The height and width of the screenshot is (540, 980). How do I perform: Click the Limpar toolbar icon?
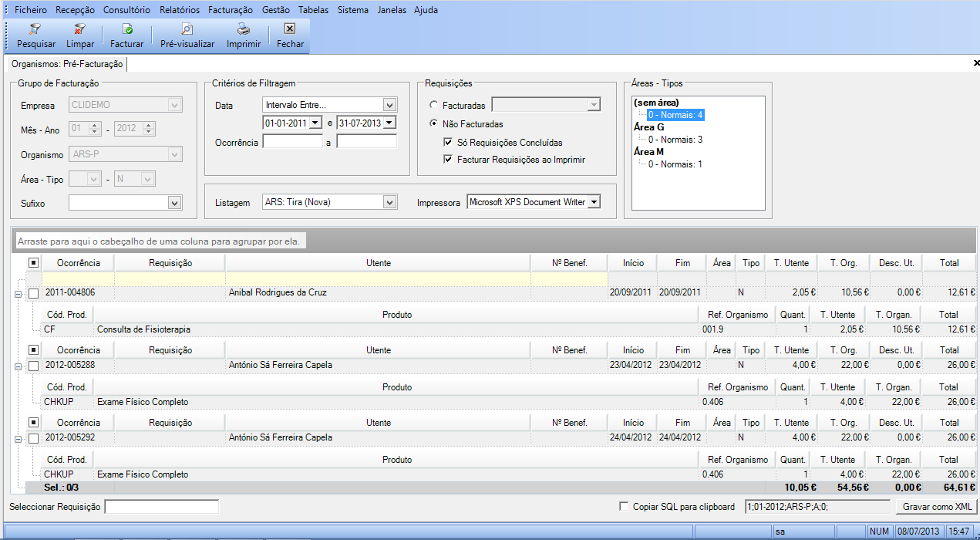[80, 29]
